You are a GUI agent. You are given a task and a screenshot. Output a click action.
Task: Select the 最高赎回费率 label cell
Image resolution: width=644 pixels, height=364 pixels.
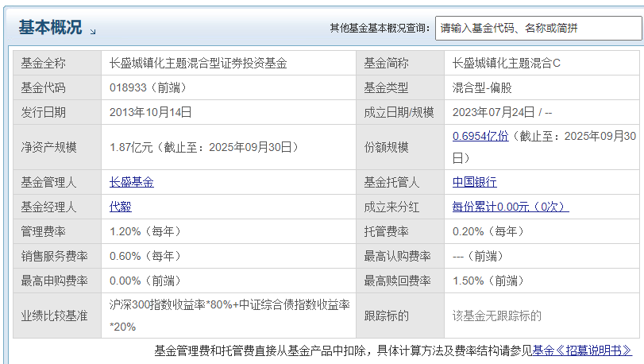click(400, 281)
